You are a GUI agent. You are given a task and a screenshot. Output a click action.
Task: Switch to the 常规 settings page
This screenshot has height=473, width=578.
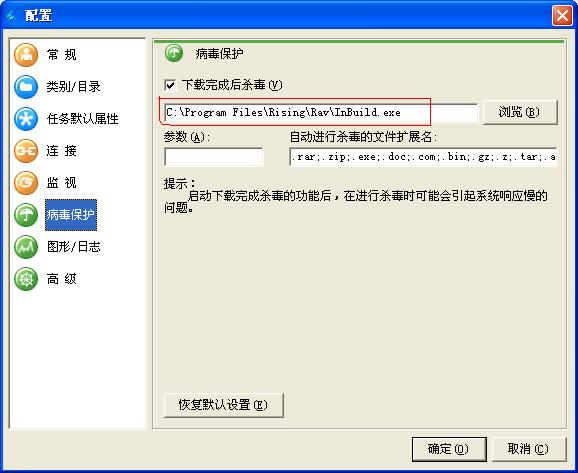(62, 55)
